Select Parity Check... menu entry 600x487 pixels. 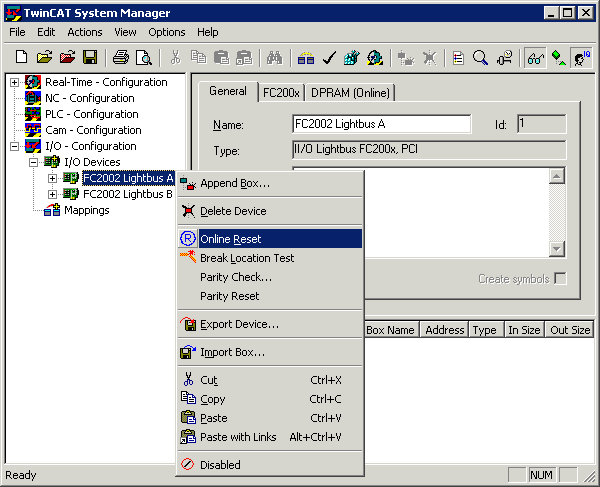(270, 277)
